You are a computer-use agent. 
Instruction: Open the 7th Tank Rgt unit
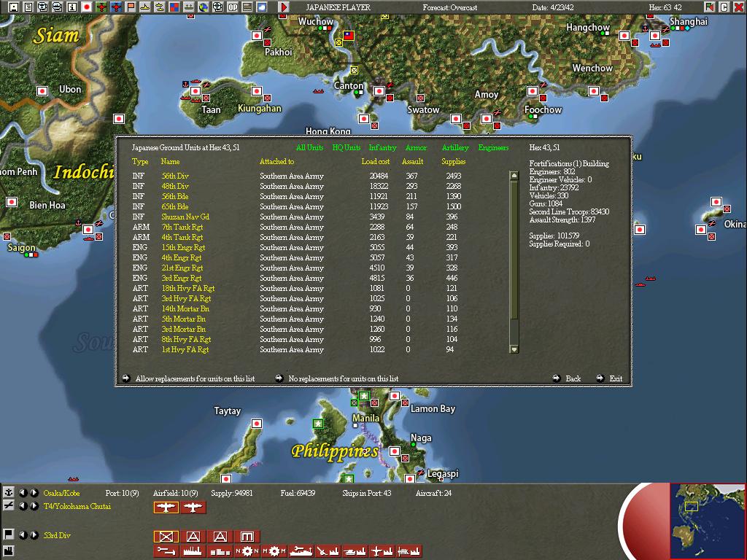pyautogui.click(x=182, y=227)
